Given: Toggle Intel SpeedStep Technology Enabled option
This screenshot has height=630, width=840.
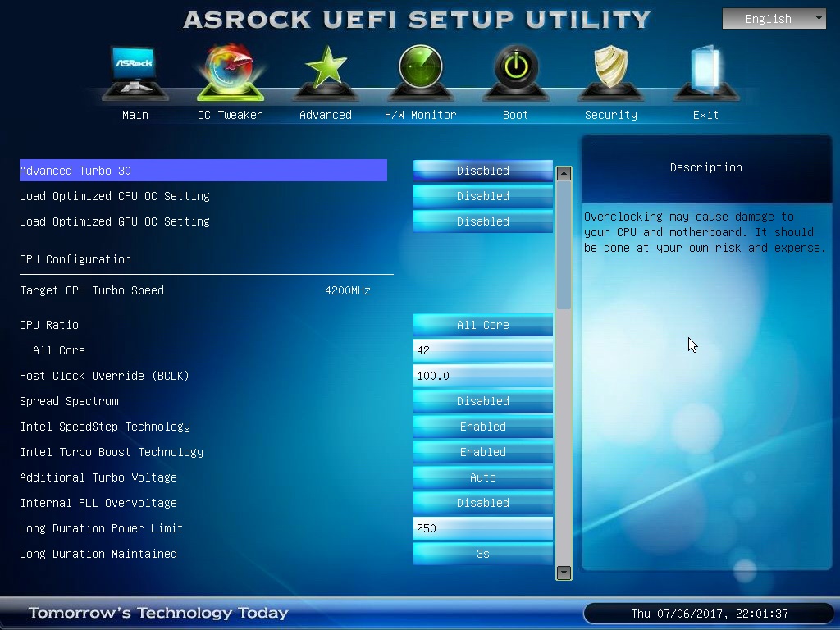Looking at the screenshot, I should point(482,427).
